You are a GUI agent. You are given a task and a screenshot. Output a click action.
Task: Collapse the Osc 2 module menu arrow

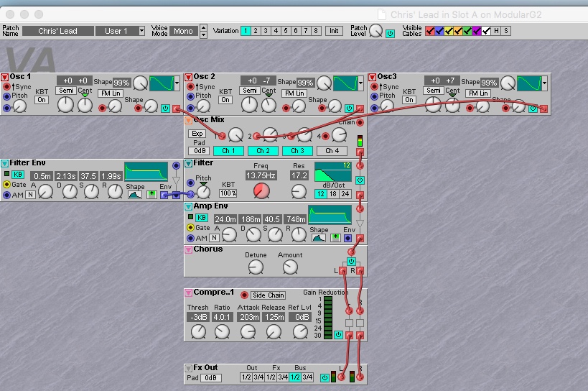[x=189, y=77]
